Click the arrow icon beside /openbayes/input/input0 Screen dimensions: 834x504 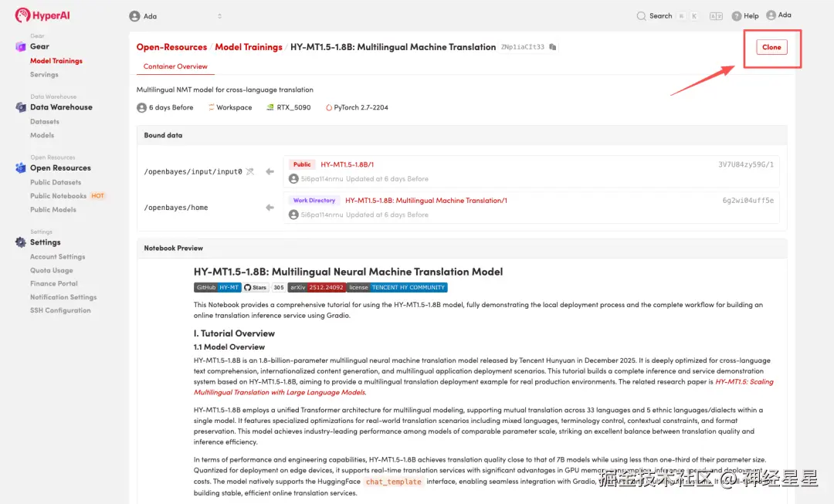pos(270,171)
